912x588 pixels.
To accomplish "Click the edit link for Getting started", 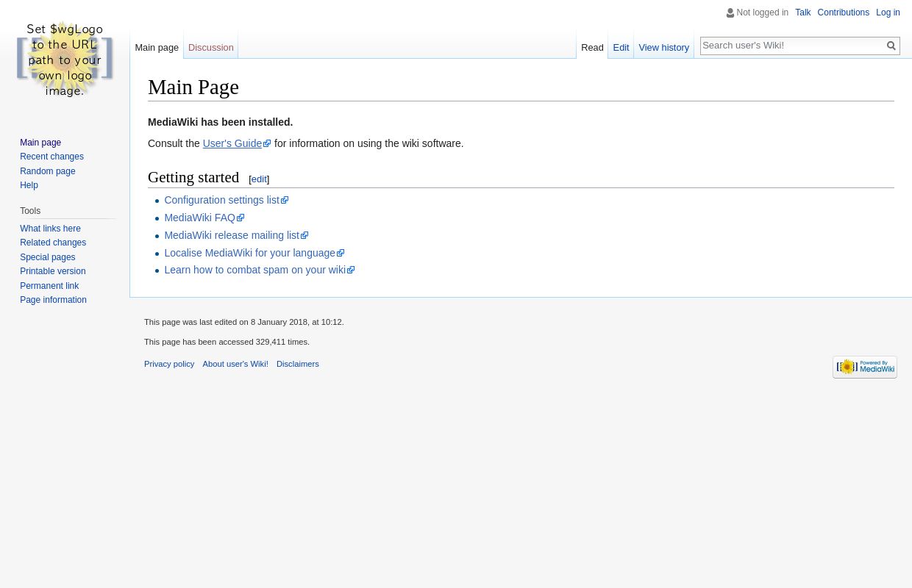I will (259, 179).
